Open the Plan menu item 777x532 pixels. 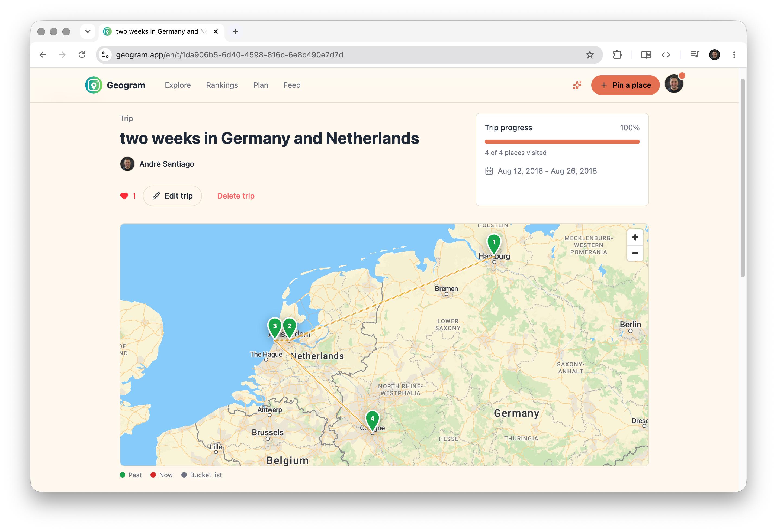[x=261, y=85]
